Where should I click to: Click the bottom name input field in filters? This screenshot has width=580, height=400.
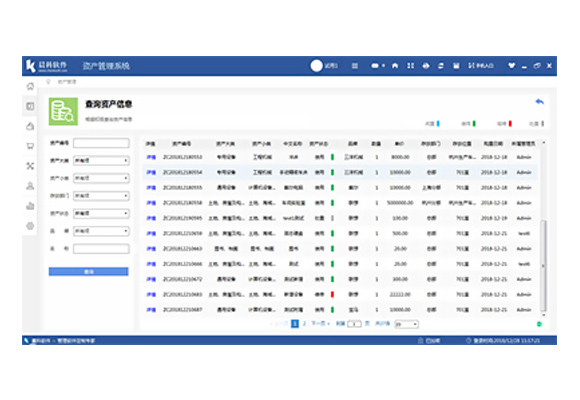click(x=101, y=249)
